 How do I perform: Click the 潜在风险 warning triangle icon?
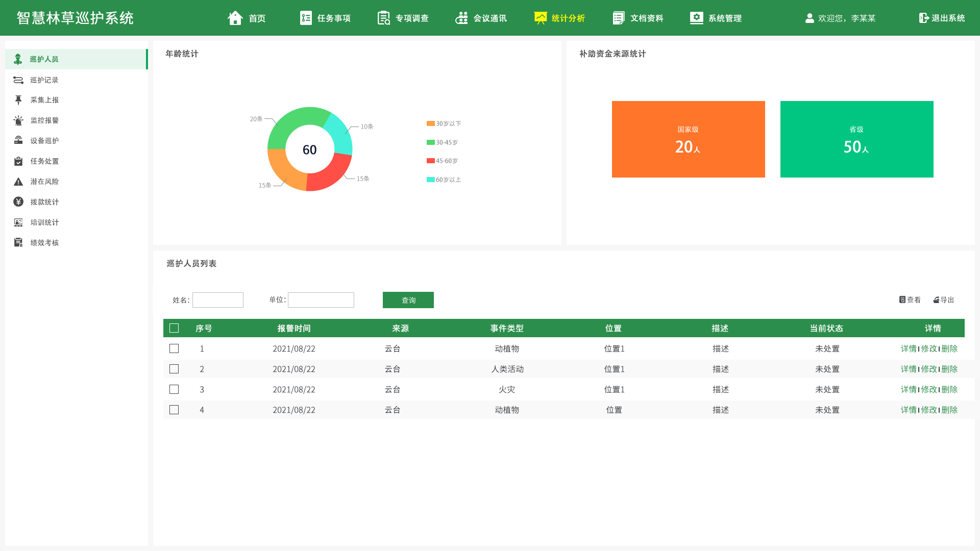click(18, 182)
